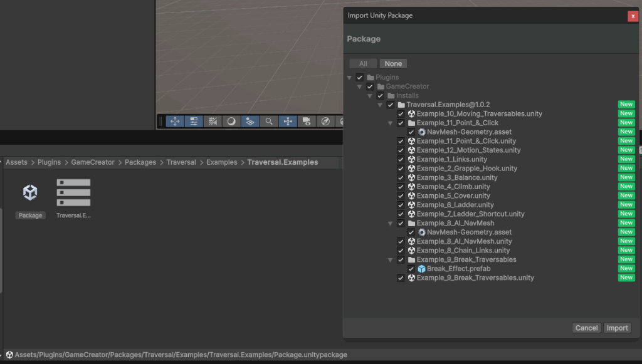This screenshot has height=364, width=642.
Task: Go to GameCreator in the project breadcrumb
Action: point(93,162)
